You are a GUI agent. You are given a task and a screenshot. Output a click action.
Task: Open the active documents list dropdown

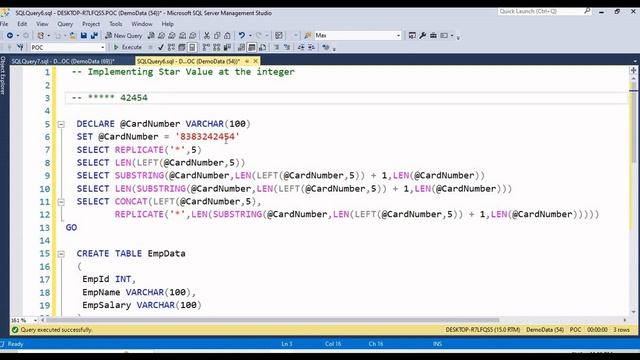click(635, 61)
